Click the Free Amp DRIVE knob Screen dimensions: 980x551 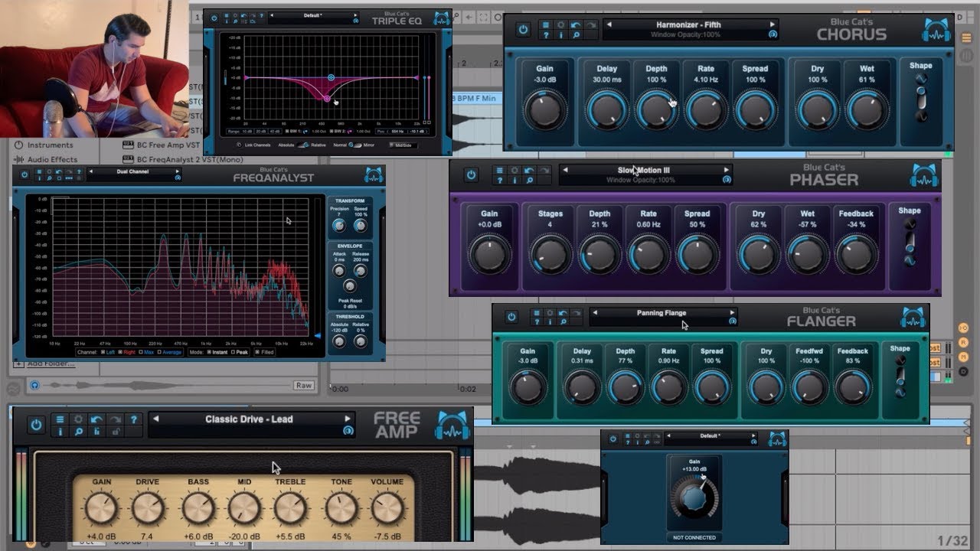(x=149, y=508)
